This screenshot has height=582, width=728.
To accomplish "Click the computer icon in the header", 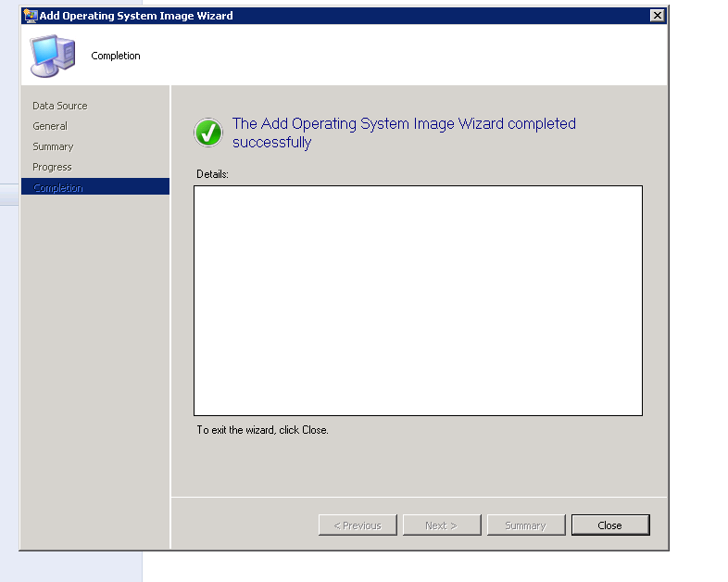I will 53,55.
